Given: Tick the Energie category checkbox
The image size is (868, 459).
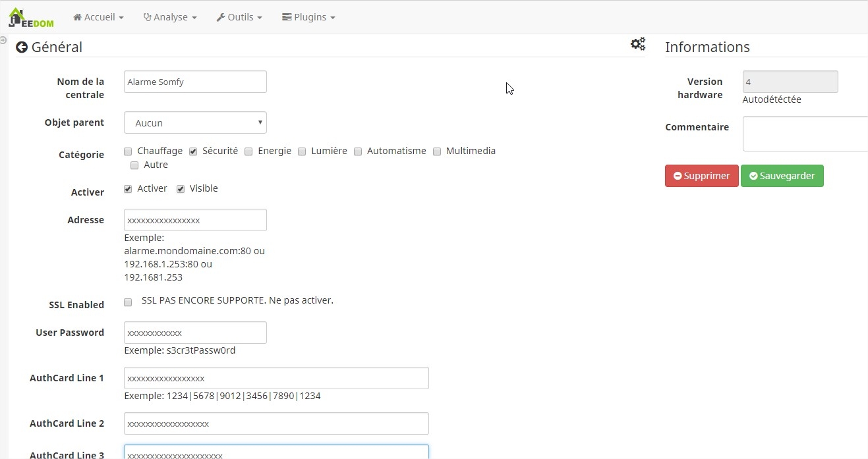Looking at the screenshot, I should coord(248,151).
